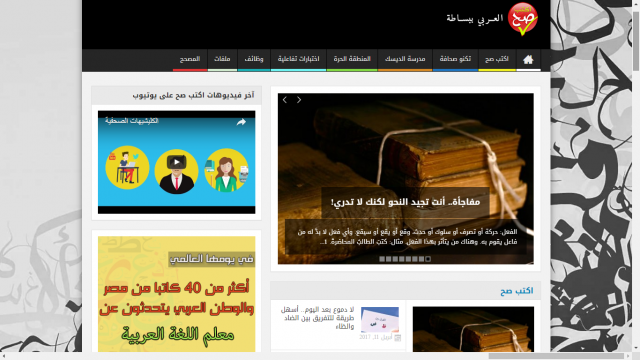Open the تكنو صحافة menu item
Screen dimensions: 640x360
(x=455, y=59)
